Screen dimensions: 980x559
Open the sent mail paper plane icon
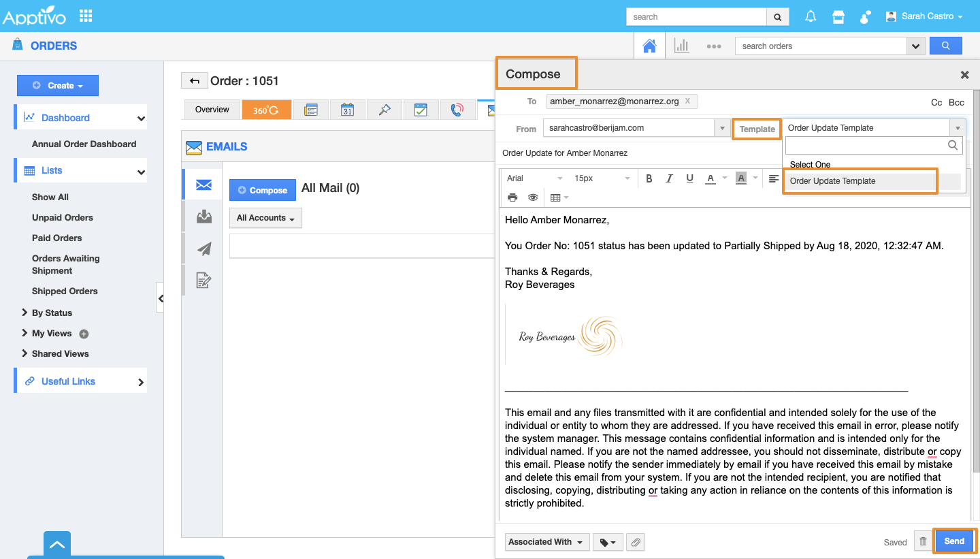click(x=203, y=249)
